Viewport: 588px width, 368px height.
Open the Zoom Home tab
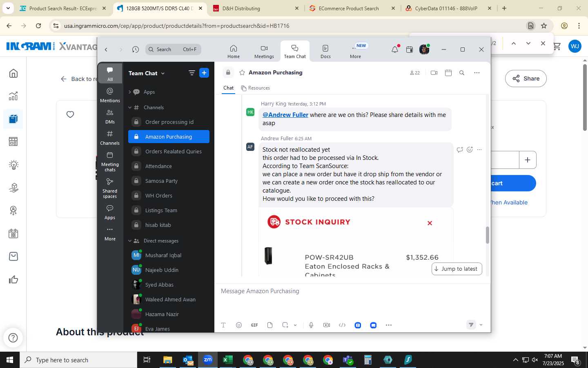point(234,52)
